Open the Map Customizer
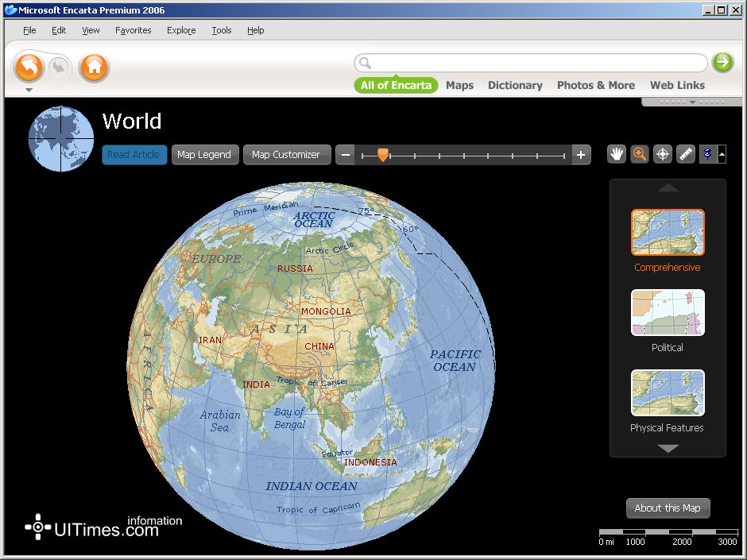This screenshot has width=747, height=560. coord(286,155)
